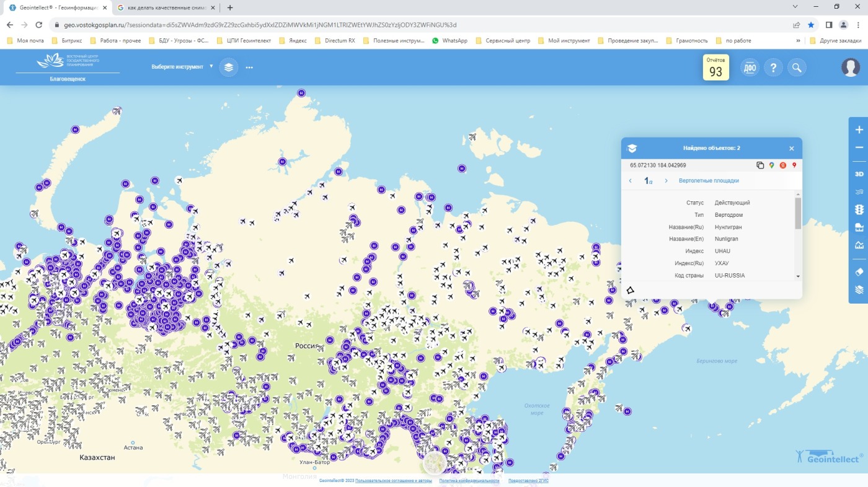
Task: Zoom in the map with plus button
Action: pos(859,130)
